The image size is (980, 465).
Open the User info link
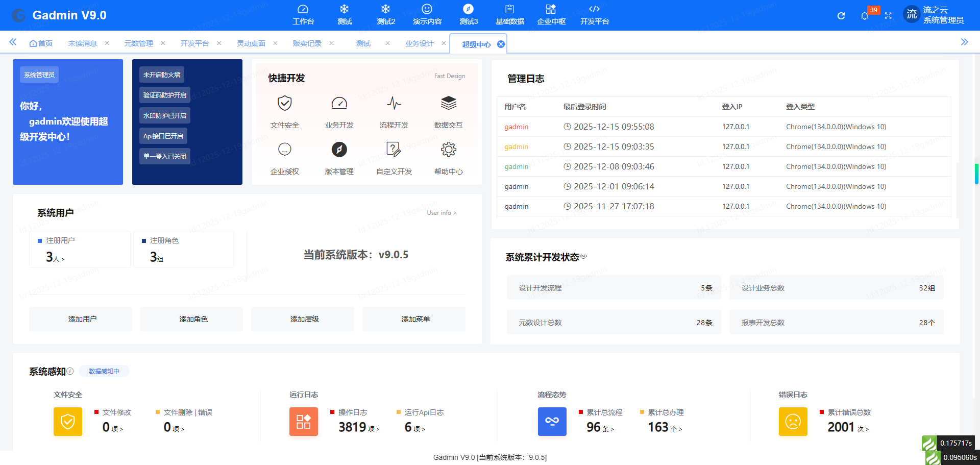(x=441, y=213)
